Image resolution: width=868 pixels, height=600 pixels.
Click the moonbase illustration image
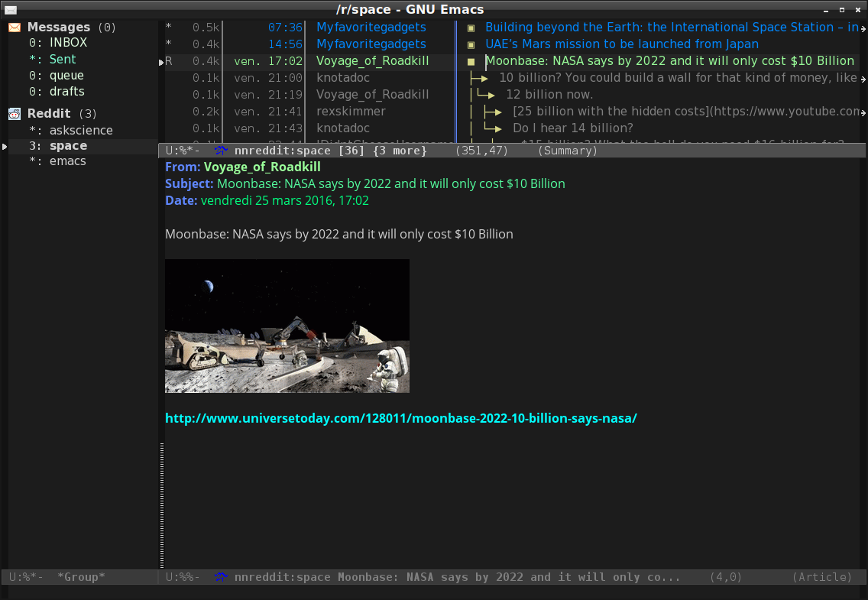287,326
